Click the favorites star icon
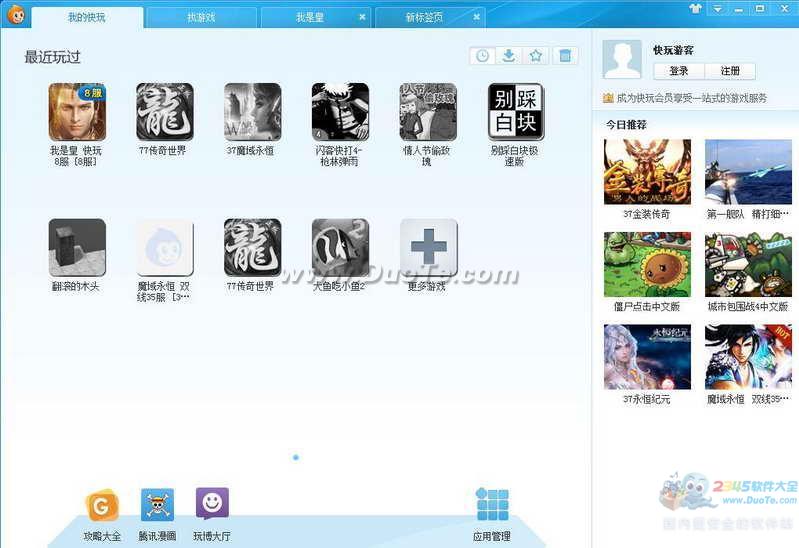Screen dimensions: 799x548 point(536,56)
